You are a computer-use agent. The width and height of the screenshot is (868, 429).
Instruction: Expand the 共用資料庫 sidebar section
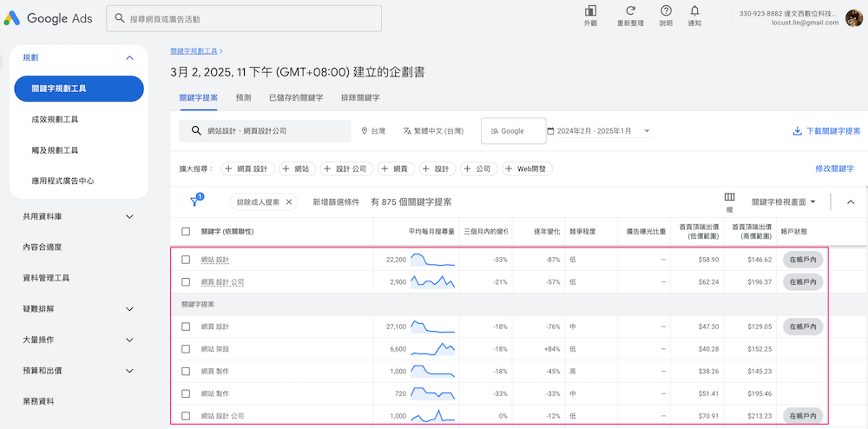tap(129, 216)
